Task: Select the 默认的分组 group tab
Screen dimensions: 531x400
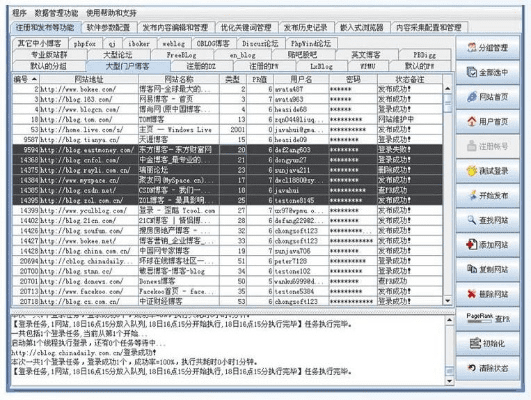Action: point(48,66)
